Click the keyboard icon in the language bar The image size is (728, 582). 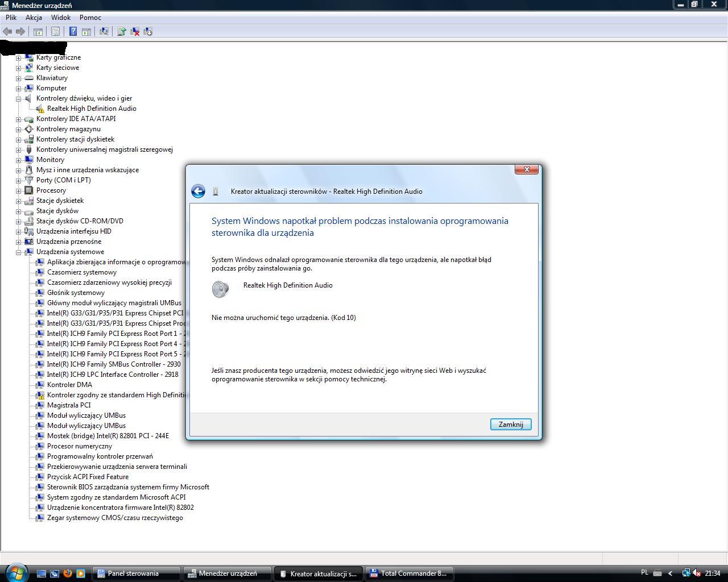tap(657, 573)
